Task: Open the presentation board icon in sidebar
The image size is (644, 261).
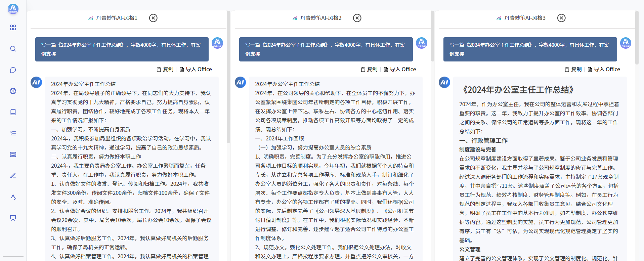Action: click(13, 218)
